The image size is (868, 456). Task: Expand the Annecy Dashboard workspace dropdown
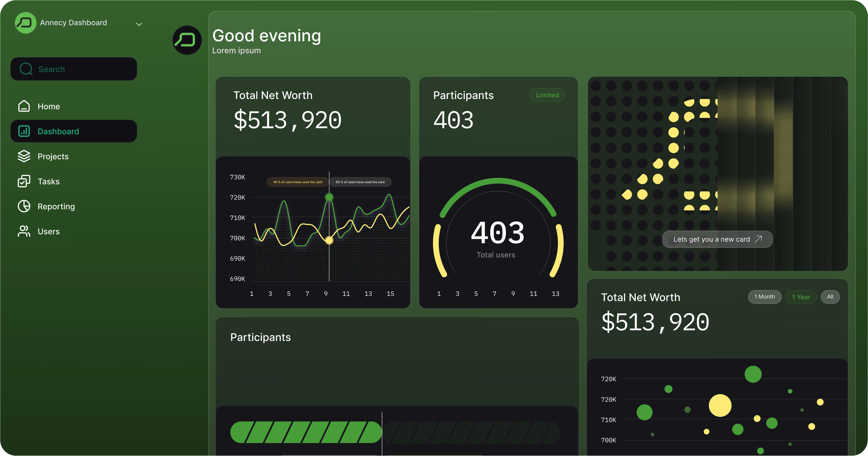139,23
